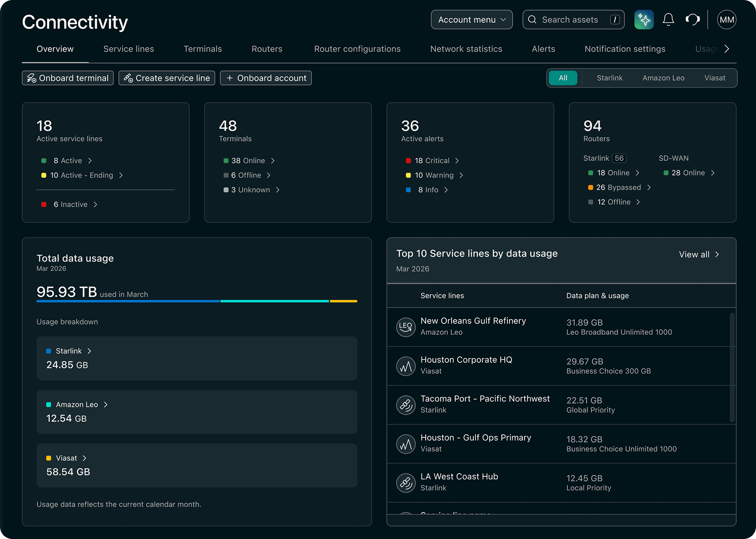Click the Create service line button
This screenshot has height=539, width=756.
pyautogui.click(x=167, y=78)
